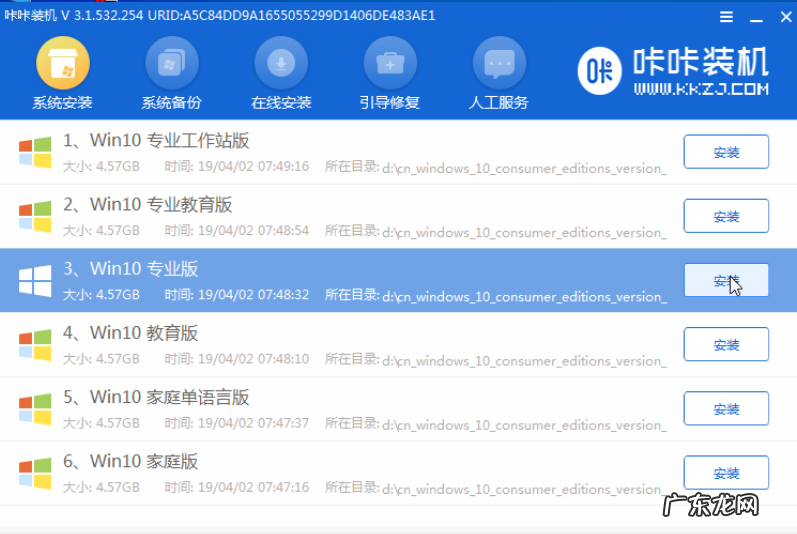Select the title 3、Win10 专业版
The width and height of the screenshot is (797, 534).
(x=131, y=268)
